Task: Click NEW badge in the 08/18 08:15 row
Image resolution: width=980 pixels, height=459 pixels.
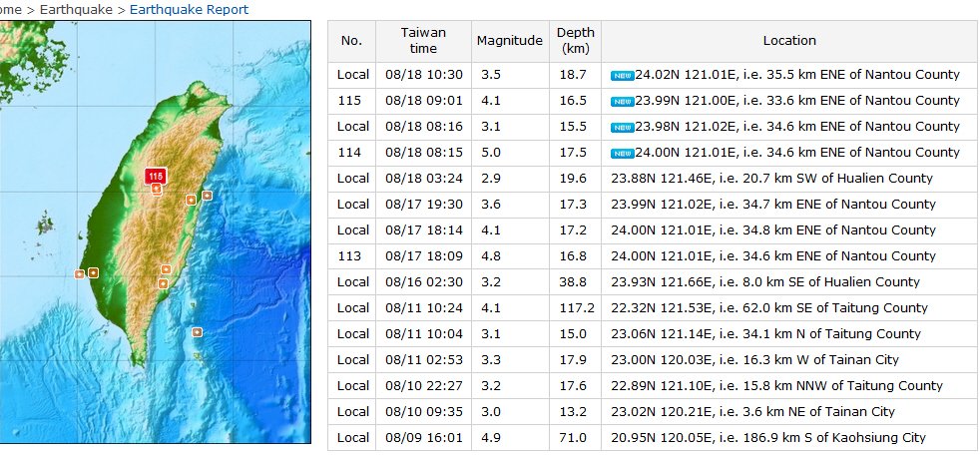Action: coord(623,153)
